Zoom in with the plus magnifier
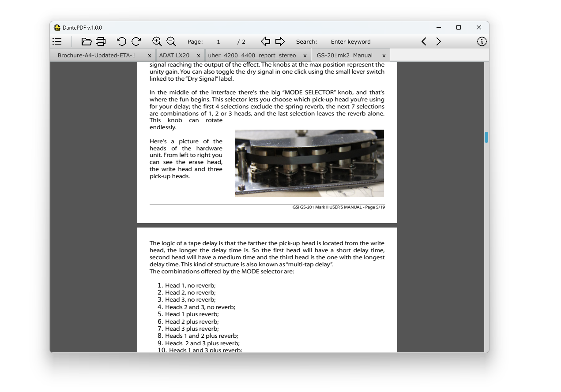 pyautogui.click(x=157, y=41)
